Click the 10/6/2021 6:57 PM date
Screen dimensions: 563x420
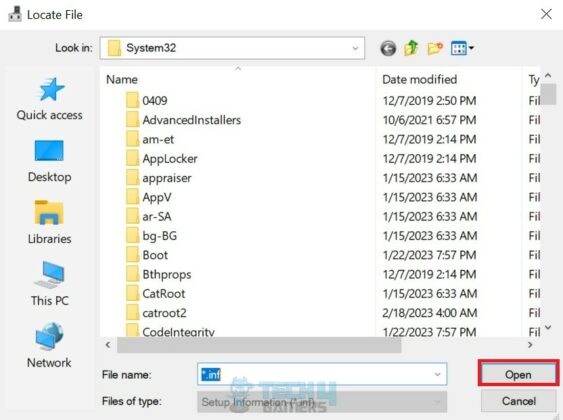tap(429, 120)
